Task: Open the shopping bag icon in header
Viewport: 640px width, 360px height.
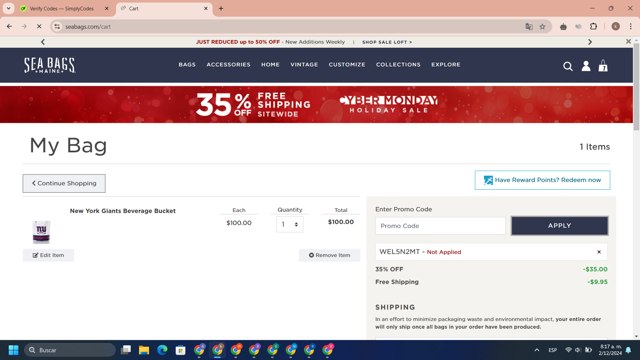Action: (603, 66)
